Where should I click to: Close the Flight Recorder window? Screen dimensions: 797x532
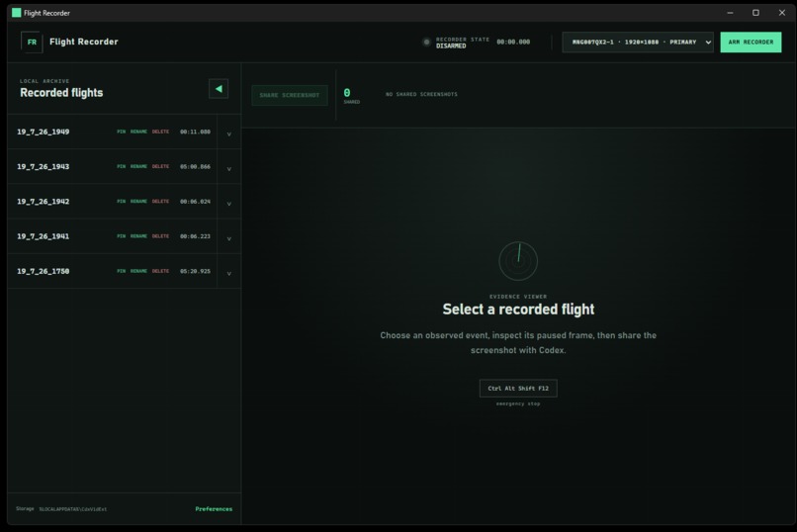coord(782,13)
